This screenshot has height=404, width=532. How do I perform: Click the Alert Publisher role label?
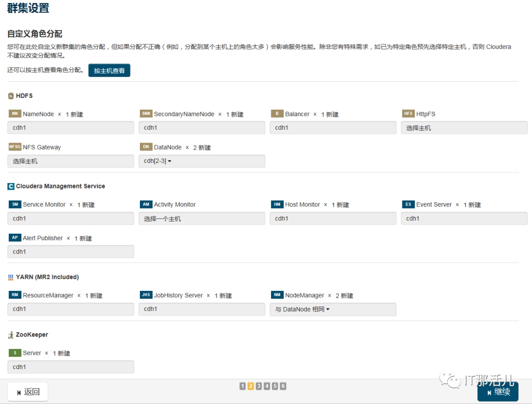[x=43, y=238]
